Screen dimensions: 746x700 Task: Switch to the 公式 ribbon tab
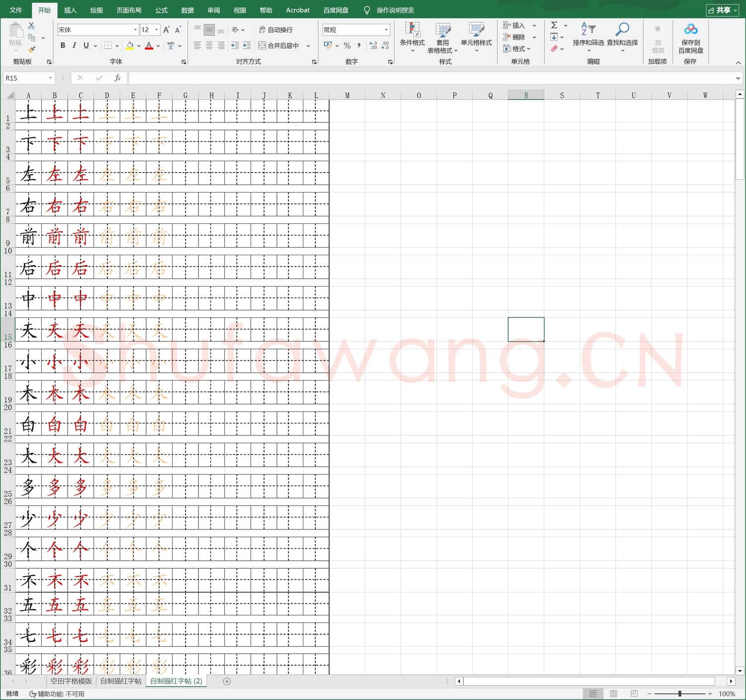coord(161,10)
